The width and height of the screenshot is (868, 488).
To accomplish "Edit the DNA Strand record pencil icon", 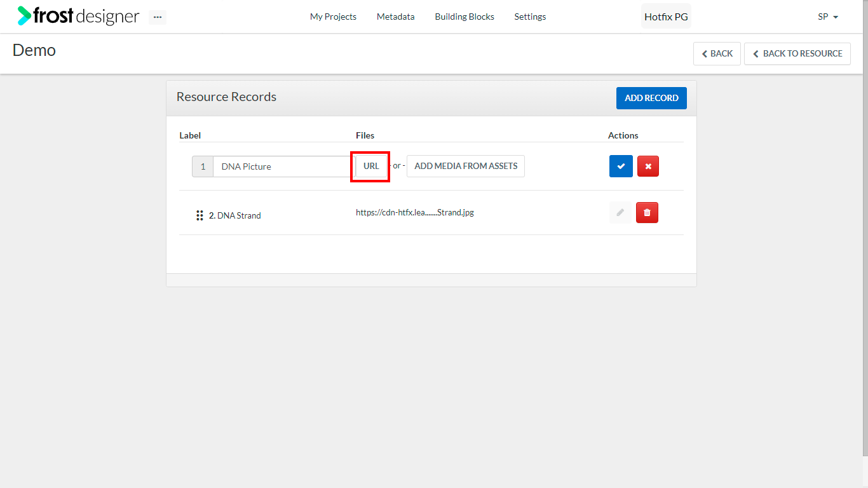I will 620,212.
